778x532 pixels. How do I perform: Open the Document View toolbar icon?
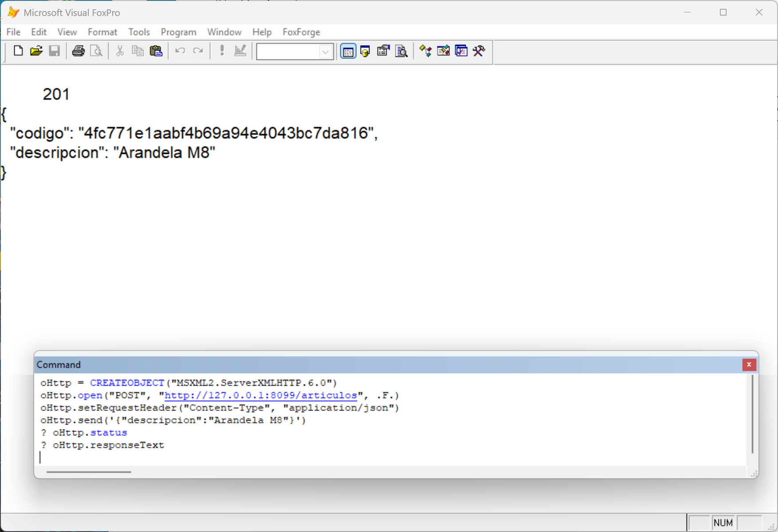tap(401, 51)
